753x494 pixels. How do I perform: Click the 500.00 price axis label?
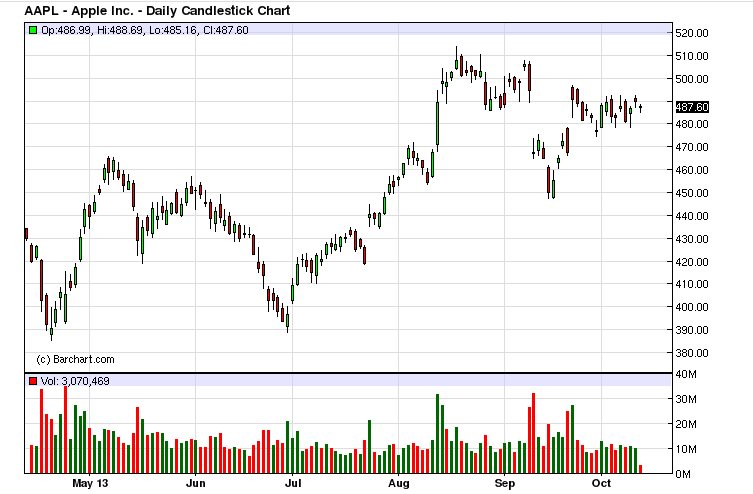(692, 79)
